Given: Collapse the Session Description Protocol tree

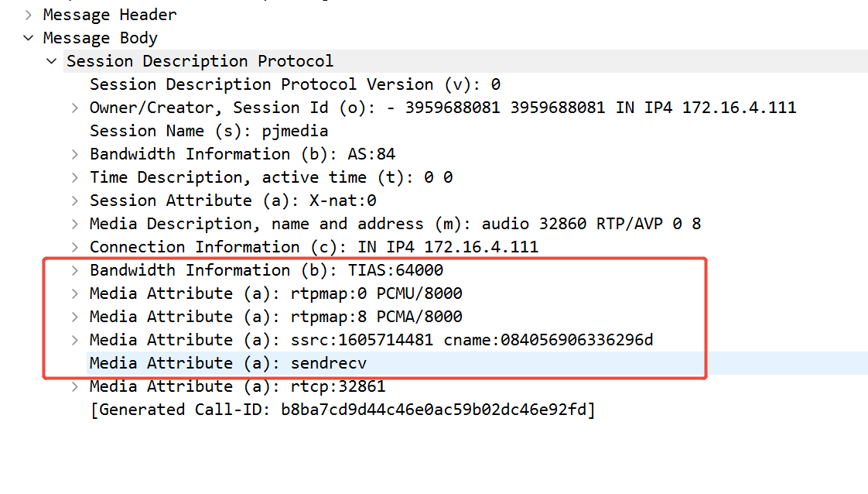Looking at the screenshot, I should (52, 61).
